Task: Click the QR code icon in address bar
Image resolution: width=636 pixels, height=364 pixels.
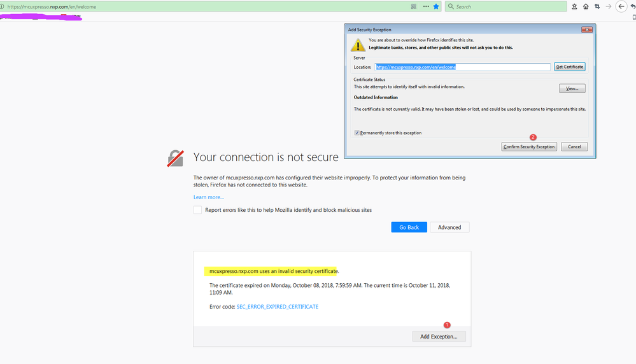Action: [x=413, y=6]
